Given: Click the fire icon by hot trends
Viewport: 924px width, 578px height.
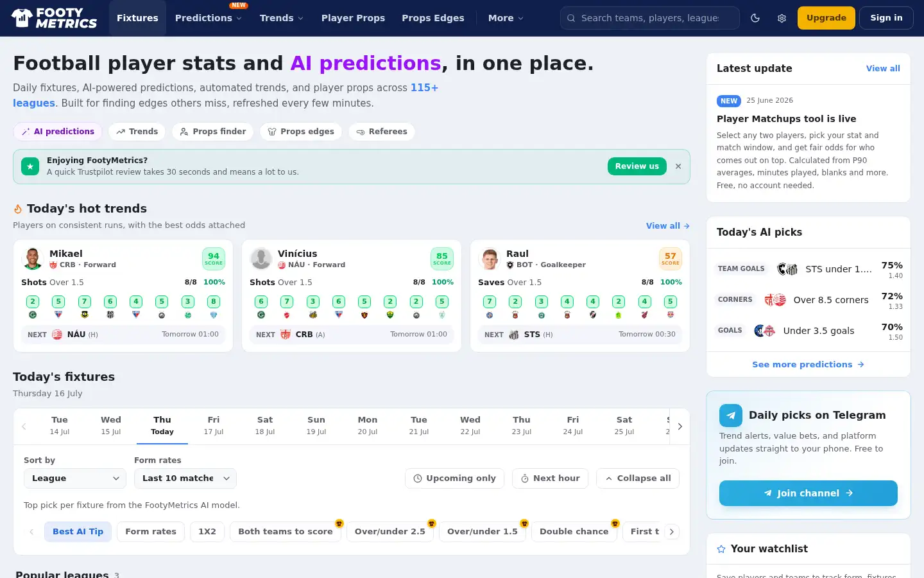Looking at the screenshot, I should click(18, 209).
